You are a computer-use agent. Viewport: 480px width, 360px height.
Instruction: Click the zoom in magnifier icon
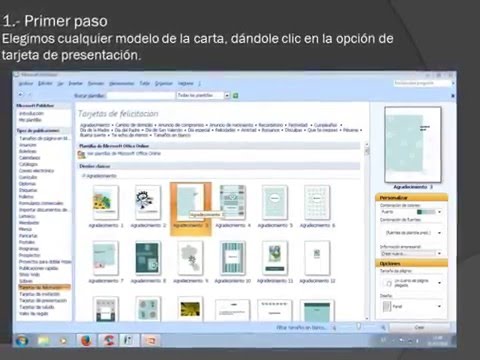point(383,328)
